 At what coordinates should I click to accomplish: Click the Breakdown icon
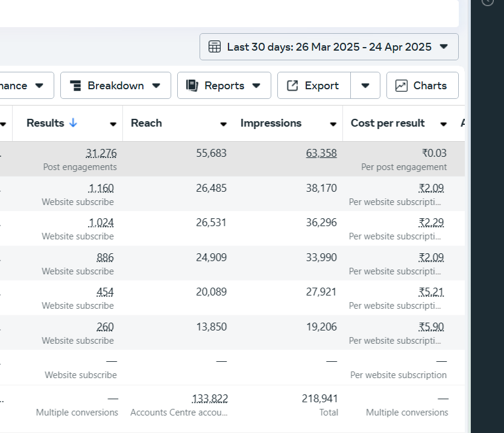[x=75, y=86]
